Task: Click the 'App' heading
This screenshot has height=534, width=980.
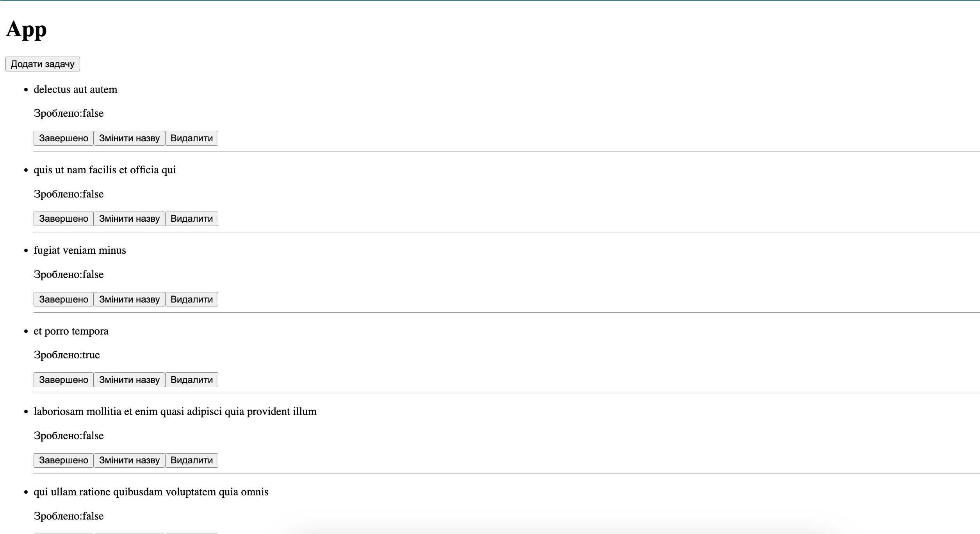Action: click(27, 29)
